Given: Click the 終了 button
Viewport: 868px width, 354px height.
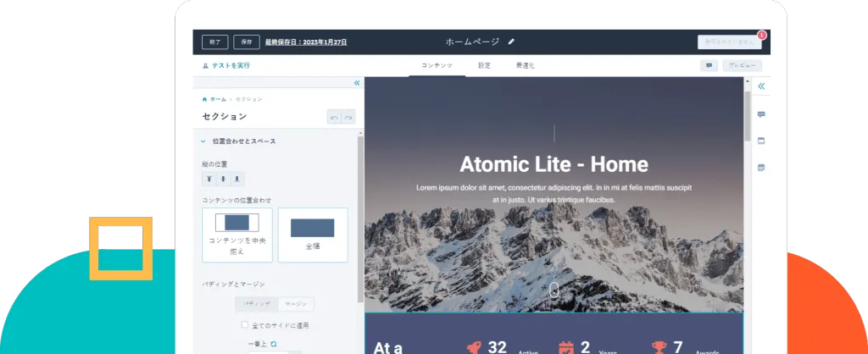Looking at the screenshot, I should pyautogui.click(x=214, y=42).
